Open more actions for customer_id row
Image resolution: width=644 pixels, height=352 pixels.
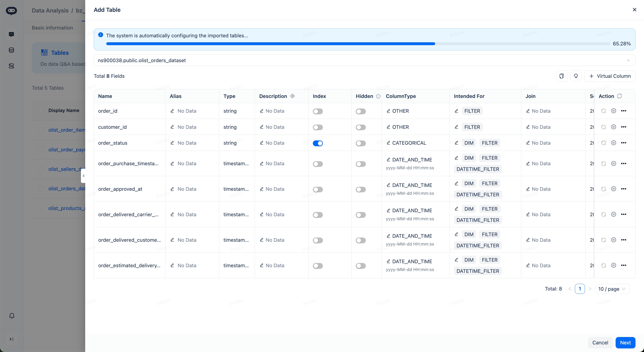pyautogui.click(x=623, y=127)
